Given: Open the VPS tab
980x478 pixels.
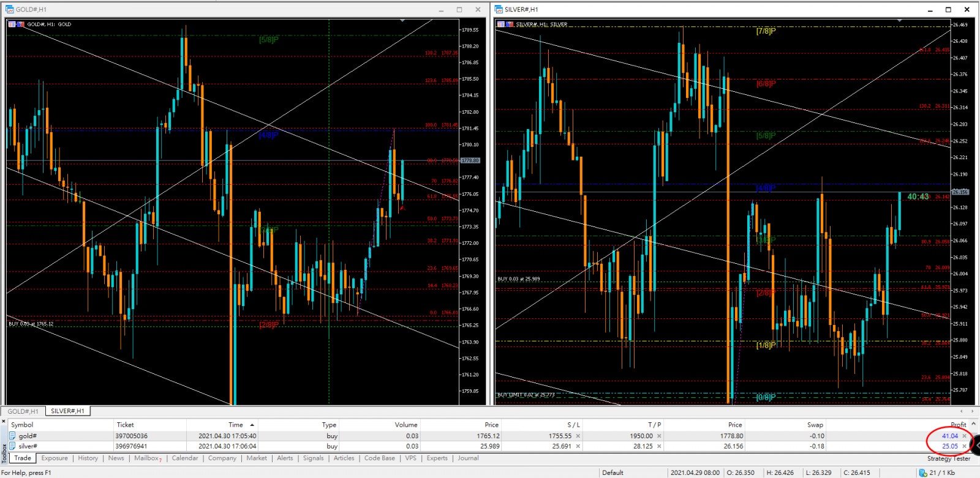Looking at the screenshot, I should (411, 458).
